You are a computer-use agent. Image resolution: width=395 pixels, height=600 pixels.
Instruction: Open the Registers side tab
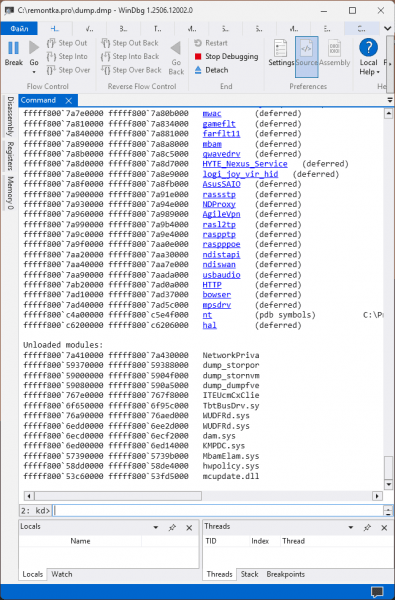(x=9, y=156)
